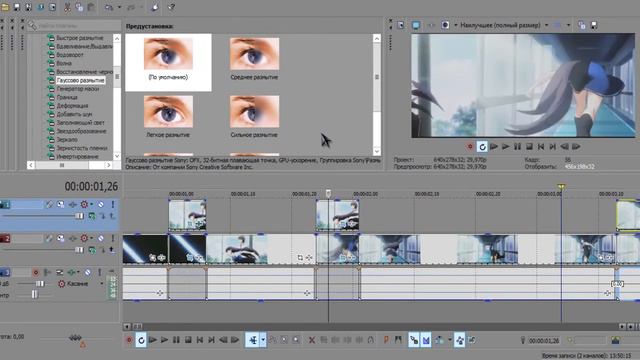The width and height of the screenshot is (640, 360).
Task: Solo video track 2
Action: tap(113, 238)
